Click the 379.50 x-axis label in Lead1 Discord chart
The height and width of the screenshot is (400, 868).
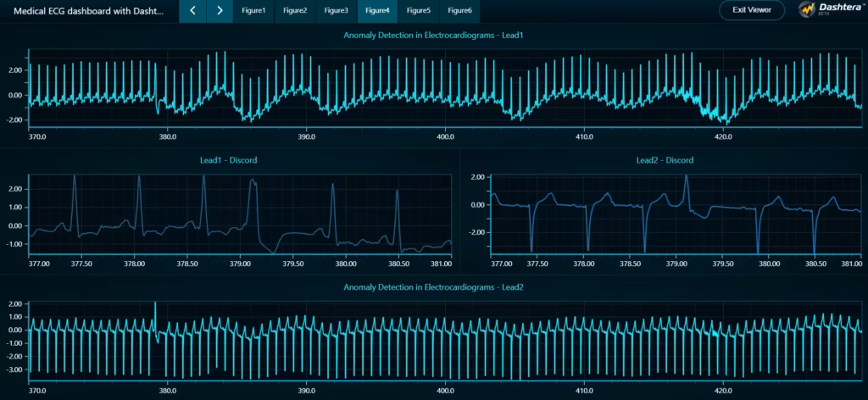[x=292, y=264]
